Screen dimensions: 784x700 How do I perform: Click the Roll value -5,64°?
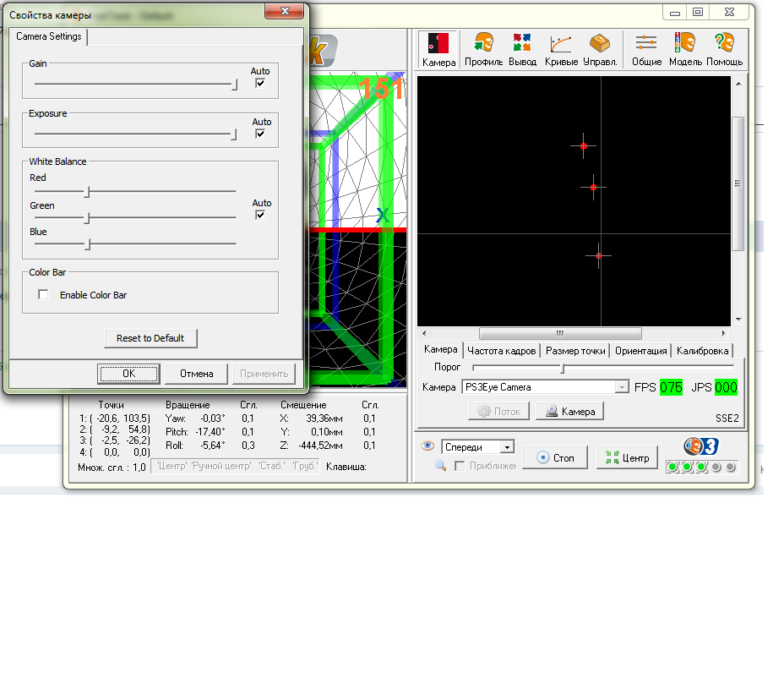[213, 446]
